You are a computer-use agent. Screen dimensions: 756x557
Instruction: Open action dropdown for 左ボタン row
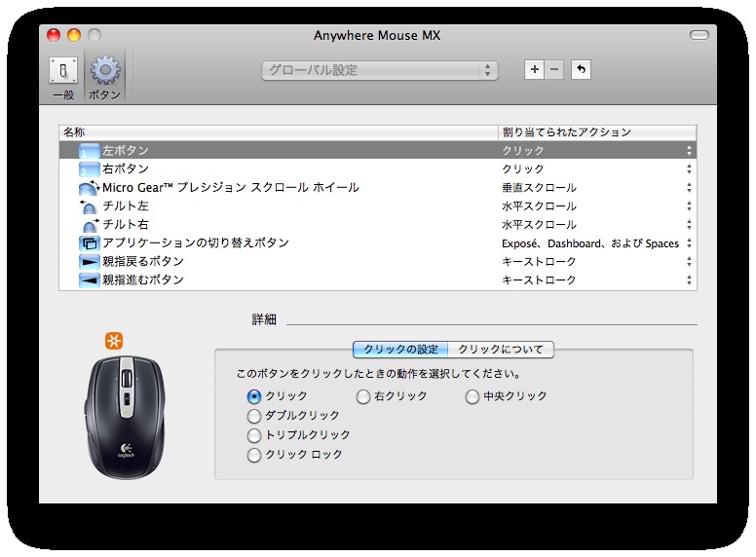689,151
